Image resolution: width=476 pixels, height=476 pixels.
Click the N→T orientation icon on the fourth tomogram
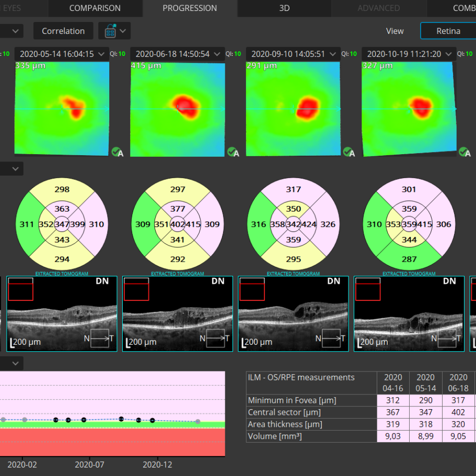coord(446,339)
